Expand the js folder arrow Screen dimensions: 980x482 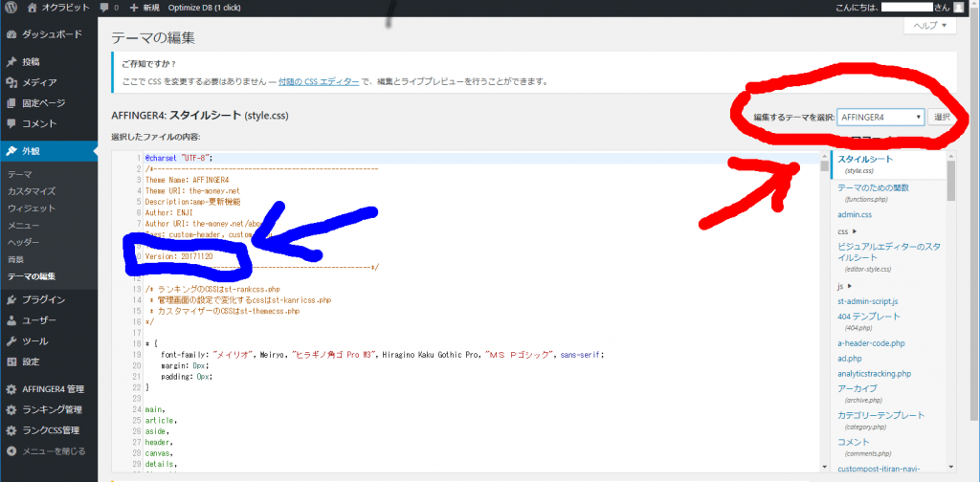click(850, 286)
